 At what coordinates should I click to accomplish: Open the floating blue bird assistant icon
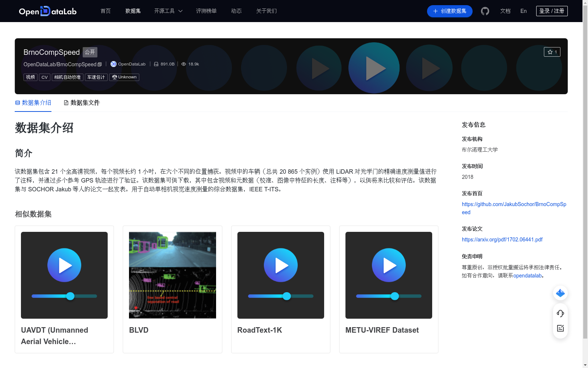[560, 293]
